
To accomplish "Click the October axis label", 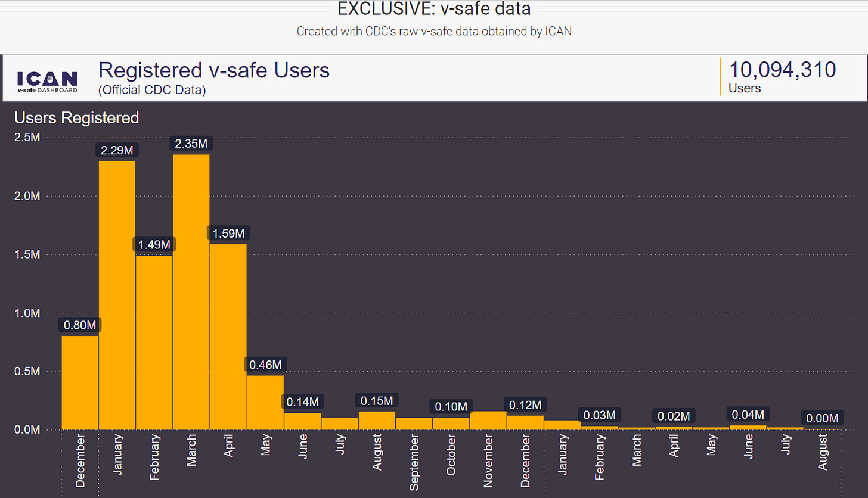I will (451, 455).
